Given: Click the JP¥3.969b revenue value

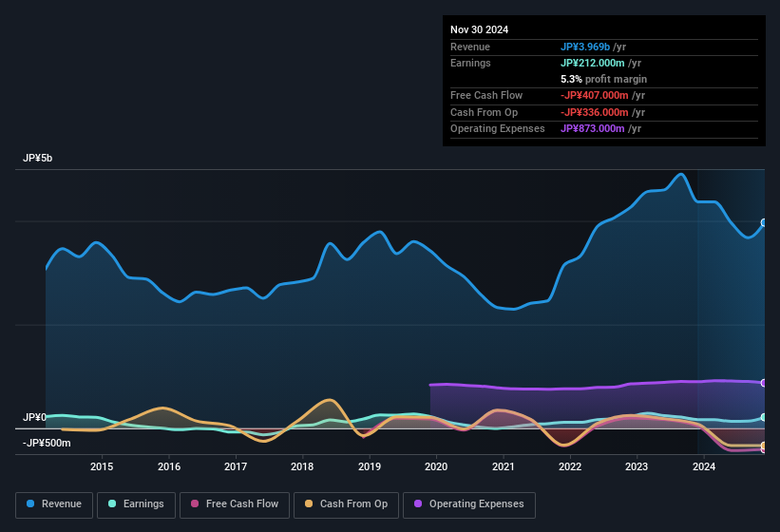Looking at the screenshot, I should [585, 47].
